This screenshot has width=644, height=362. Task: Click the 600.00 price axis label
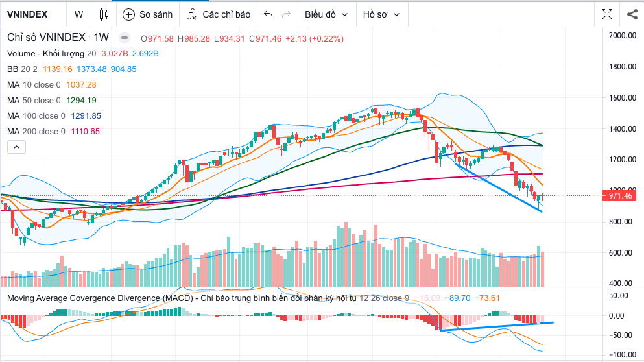pyautogui.click(x=620, y=253)
